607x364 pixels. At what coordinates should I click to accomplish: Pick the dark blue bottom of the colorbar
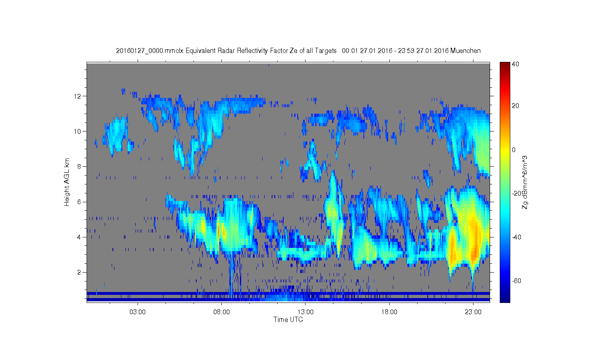coord(505,299)
